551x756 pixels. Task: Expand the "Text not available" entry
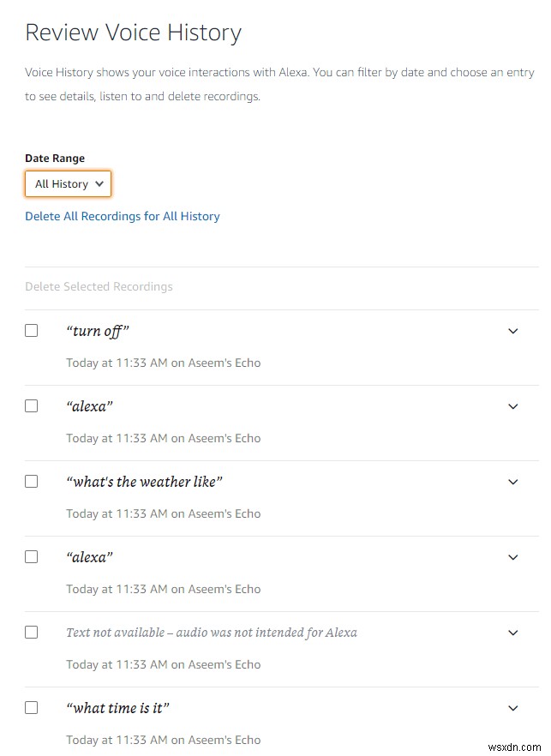[x=513, y=633]
